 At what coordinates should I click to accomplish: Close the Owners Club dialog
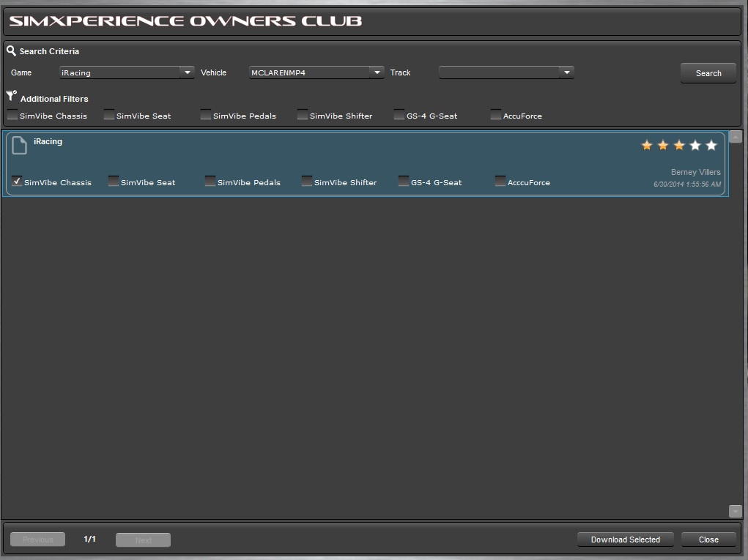708,540
